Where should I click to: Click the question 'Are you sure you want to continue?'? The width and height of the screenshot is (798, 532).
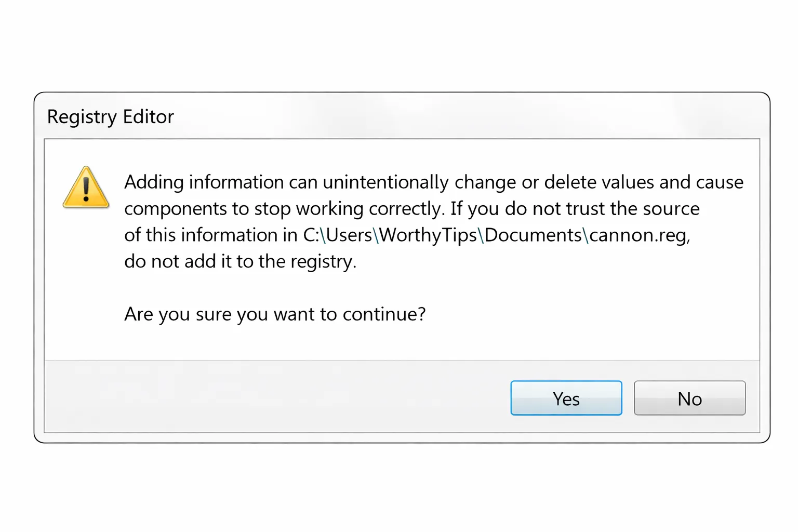[x=274, y=314]
